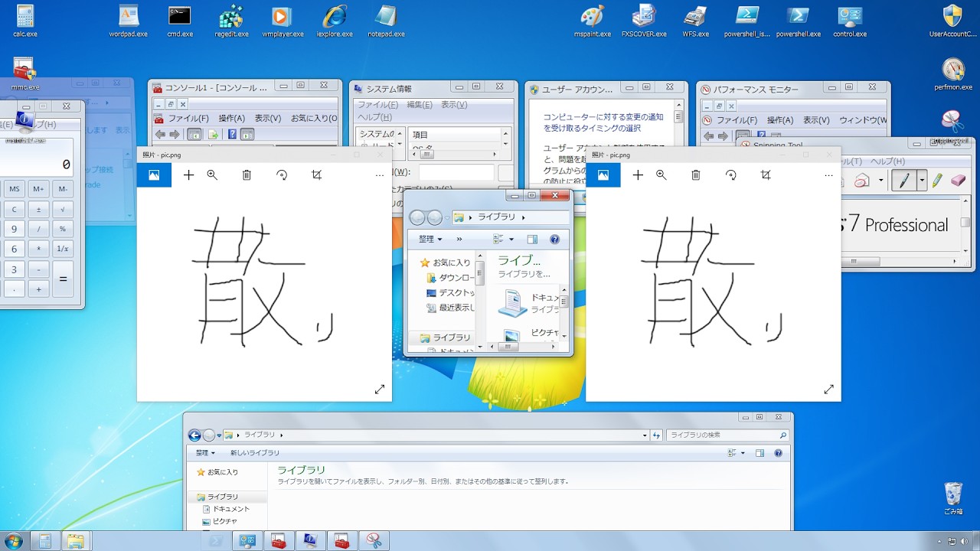Viewport: 980px width, 551px height.
Task: Open control.exe desktop icon
Action: [850, 21]
